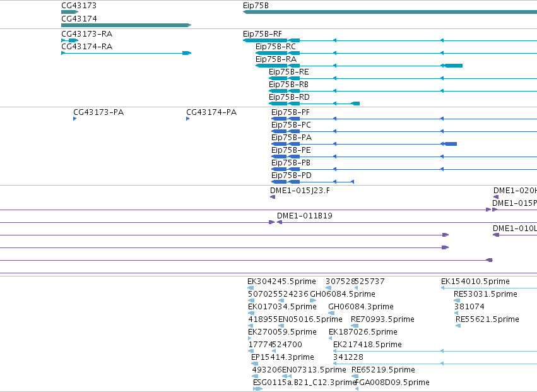
Task: Select the Eip75B-RE transcript label
Action: (289, 72)
